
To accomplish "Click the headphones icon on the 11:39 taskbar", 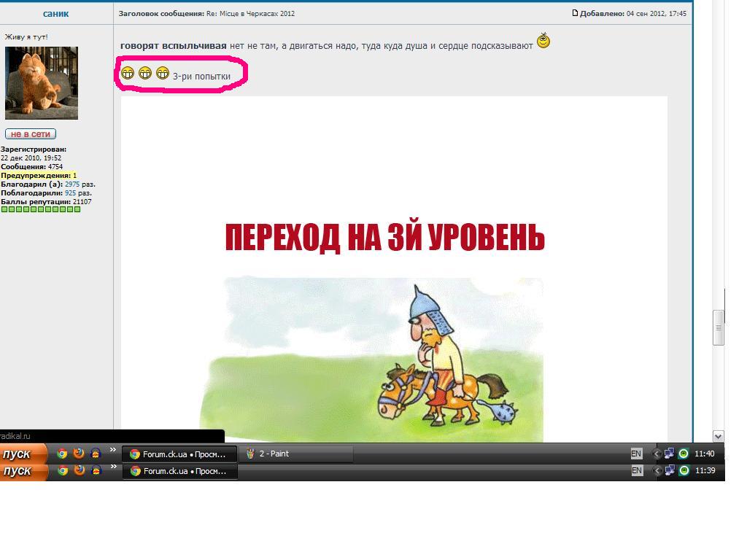I will point(96,470).
